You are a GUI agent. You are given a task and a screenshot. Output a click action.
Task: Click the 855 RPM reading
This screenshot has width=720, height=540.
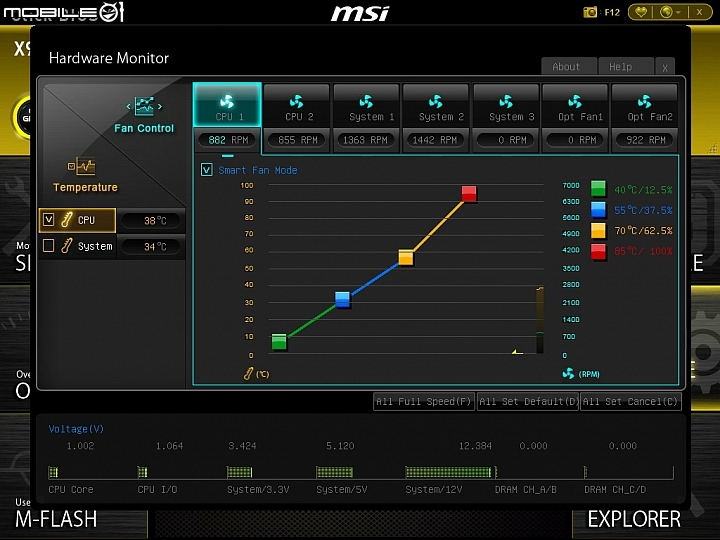[297, 140]
